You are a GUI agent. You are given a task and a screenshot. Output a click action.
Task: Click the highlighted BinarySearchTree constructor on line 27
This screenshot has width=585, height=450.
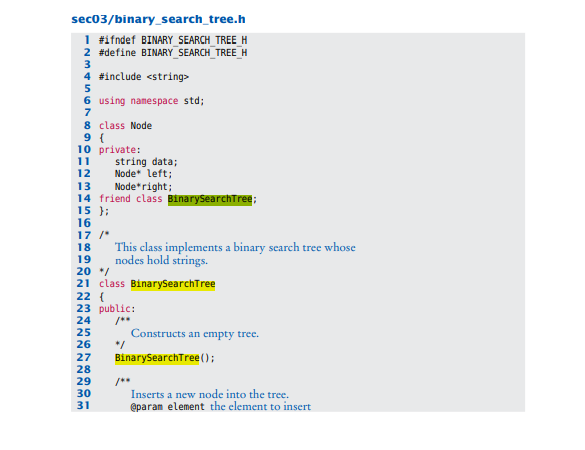click(x=157, y=358)
